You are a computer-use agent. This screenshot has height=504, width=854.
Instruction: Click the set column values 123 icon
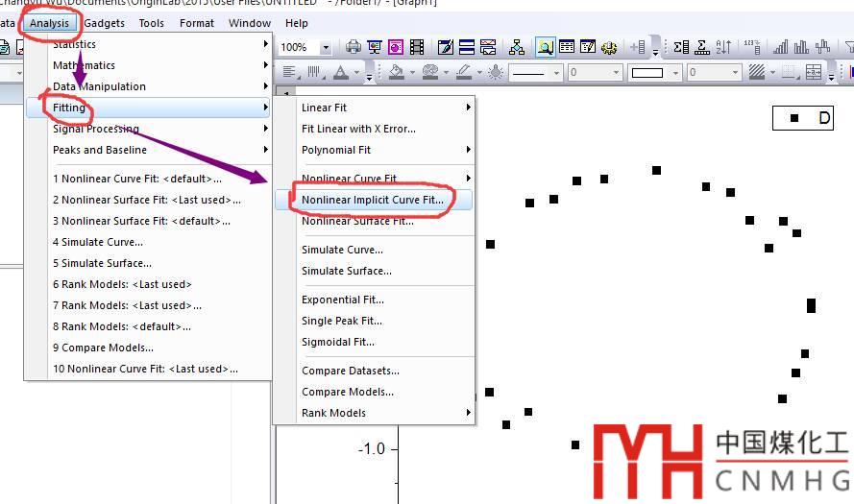752,47
